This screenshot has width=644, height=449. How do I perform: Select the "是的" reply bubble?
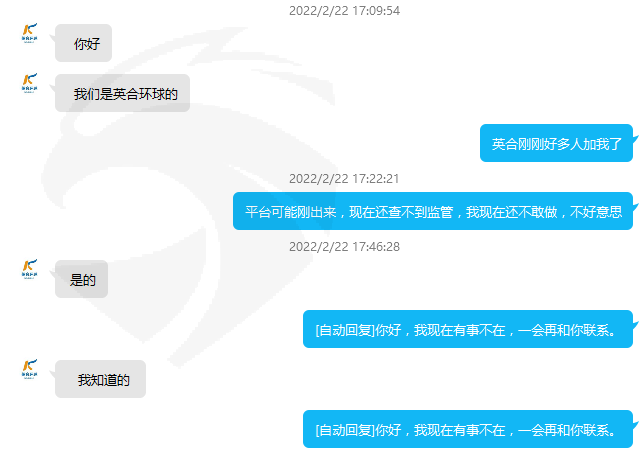[x=81, y=279]
